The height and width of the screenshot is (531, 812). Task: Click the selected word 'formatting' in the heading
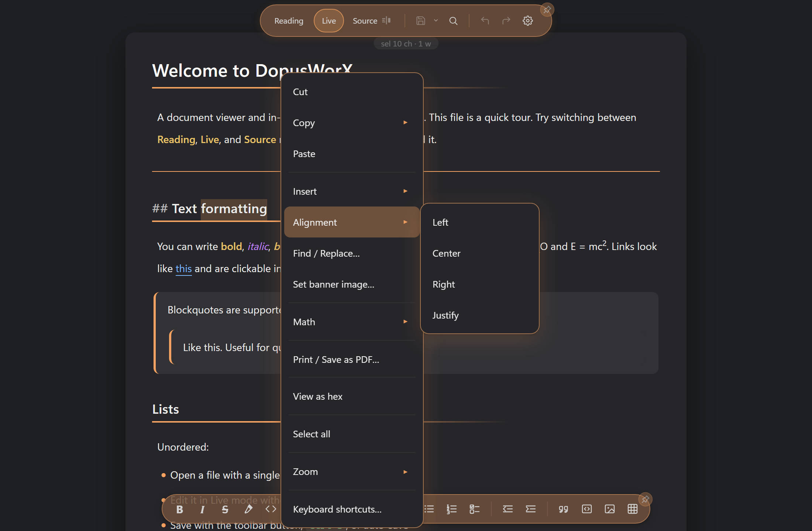[x=234, y=209]
